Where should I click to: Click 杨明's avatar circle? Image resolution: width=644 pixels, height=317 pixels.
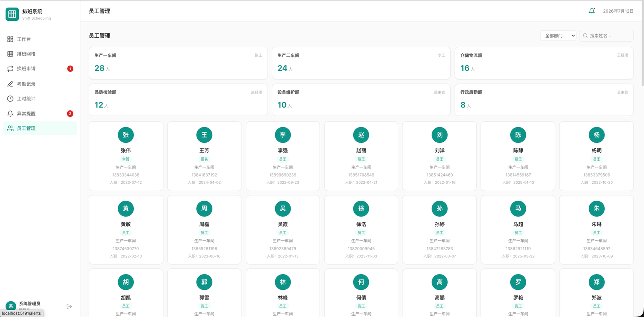597,135
